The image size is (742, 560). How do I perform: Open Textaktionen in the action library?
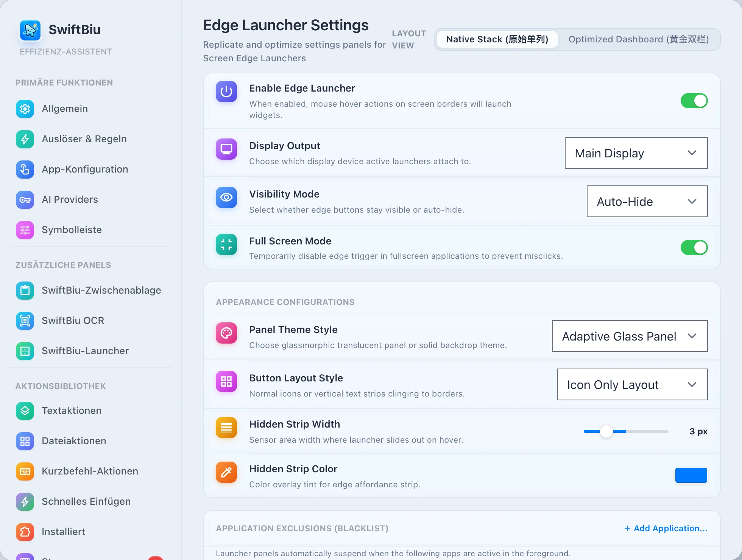pos(91,411)
